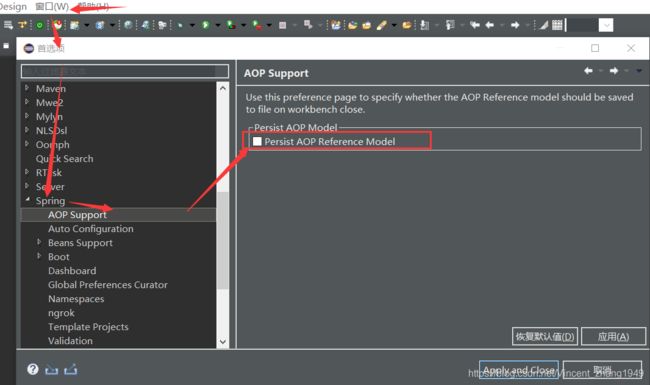Select Auto Configuration under Spring
The width and height of the screenshot is (650, 385).
pos(91,229)
